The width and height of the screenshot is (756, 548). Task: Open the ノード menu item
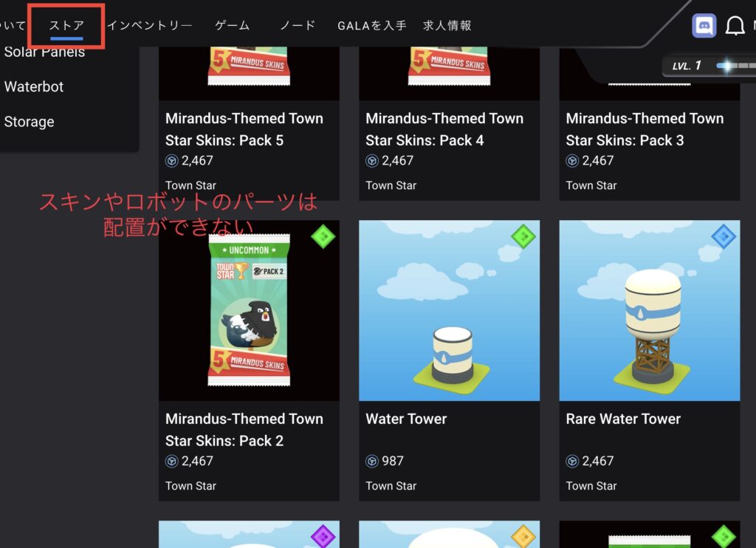pos(298,25)
